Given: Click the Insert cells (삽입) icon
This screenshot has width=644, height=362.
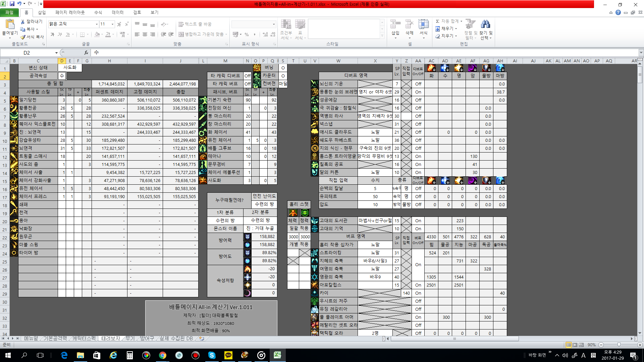Looking at the screenshot, I should (395, 24).
